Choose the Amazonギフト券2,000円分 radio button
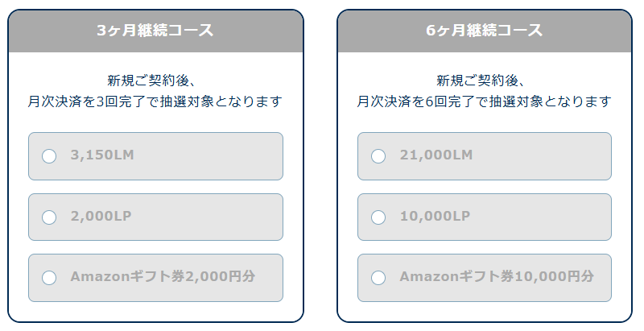The image size is (644, 331). (x=49, y=277)
